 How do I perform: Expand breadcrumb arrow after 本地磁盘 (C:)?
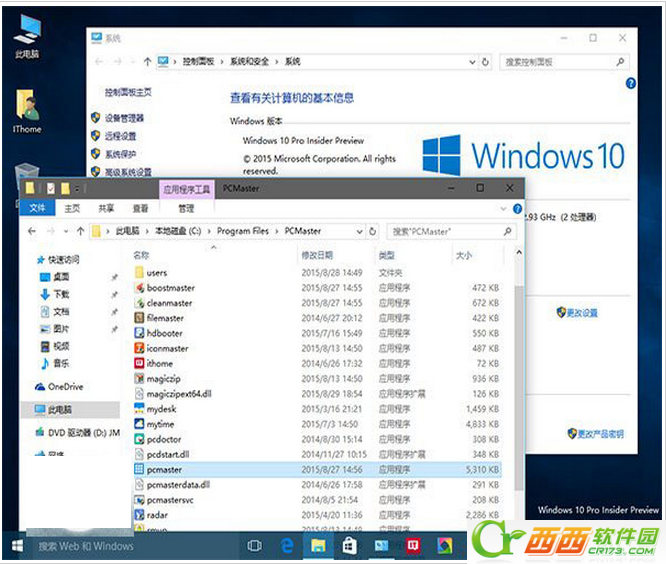(x=209, y=231)
